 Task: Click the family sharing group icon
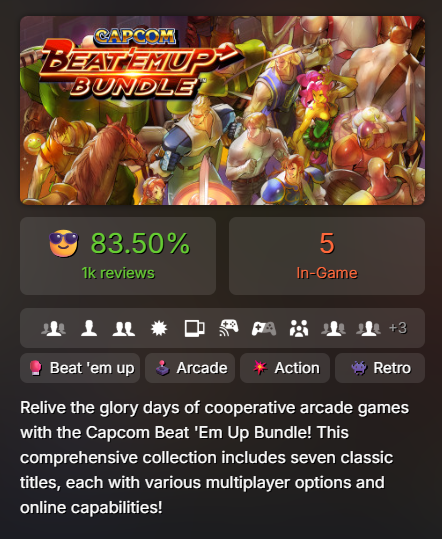tap(299, 328)
